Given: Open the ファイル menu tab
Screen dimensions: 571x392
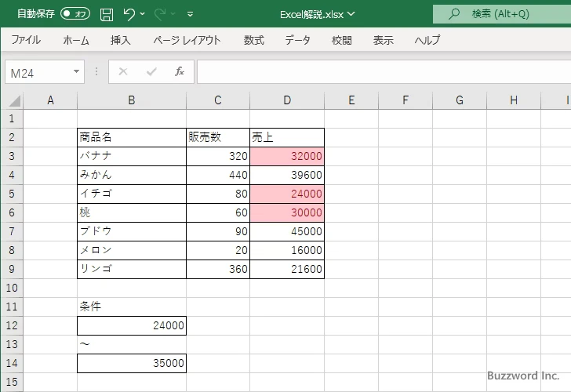Looking at the screenshot, I should click(26, 40).
